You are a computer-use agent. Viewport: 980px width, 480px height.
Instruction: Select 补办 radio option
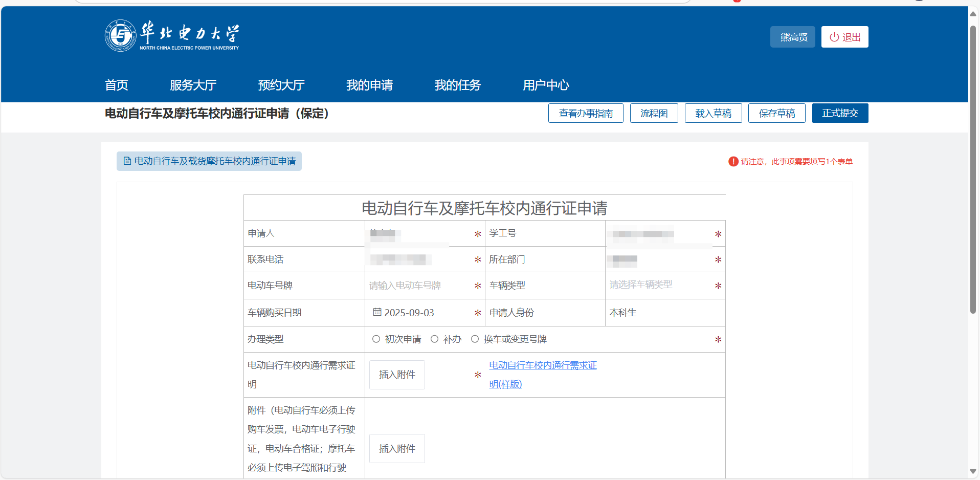pos(435,339)
